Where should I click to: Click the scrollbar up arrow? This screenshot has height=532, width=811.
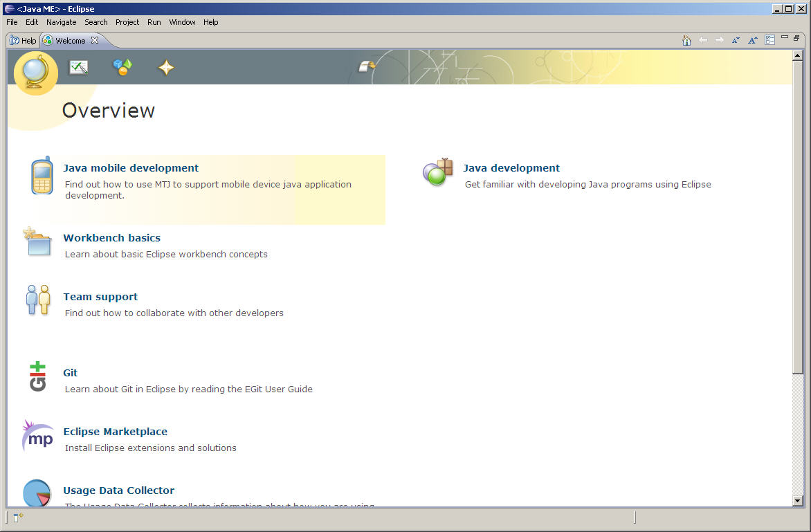pyautogui.click(x=798, y=55)
